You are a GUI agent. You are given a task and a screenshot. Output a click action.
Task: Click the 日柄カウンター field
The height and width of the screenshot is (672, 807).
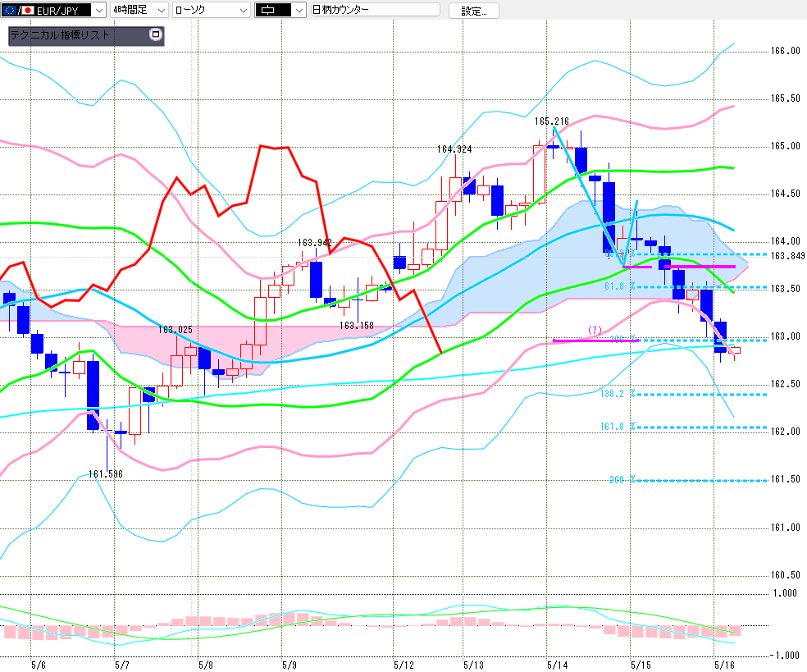click(375, 10)
